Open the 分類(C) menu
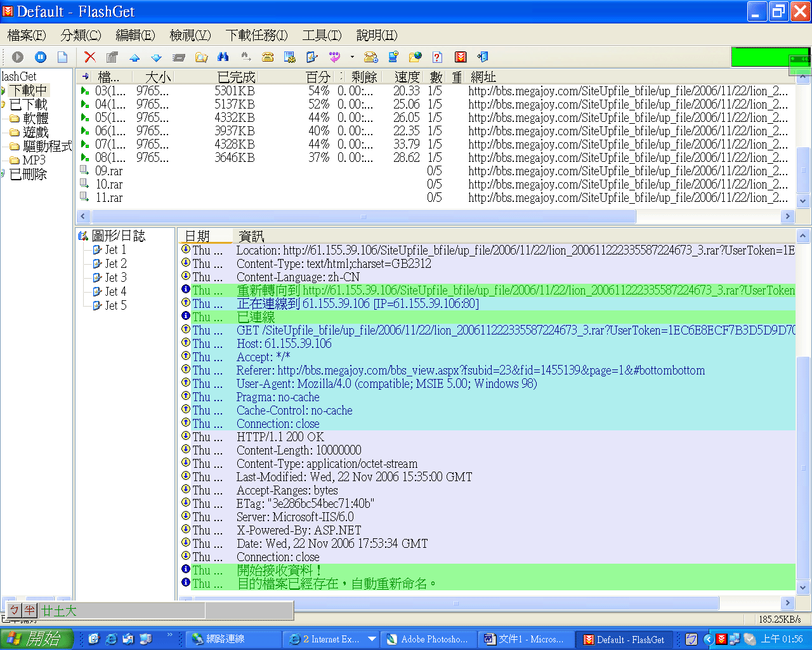The height and width of the screenshot is (650, 812). click(x=81, y=36)
